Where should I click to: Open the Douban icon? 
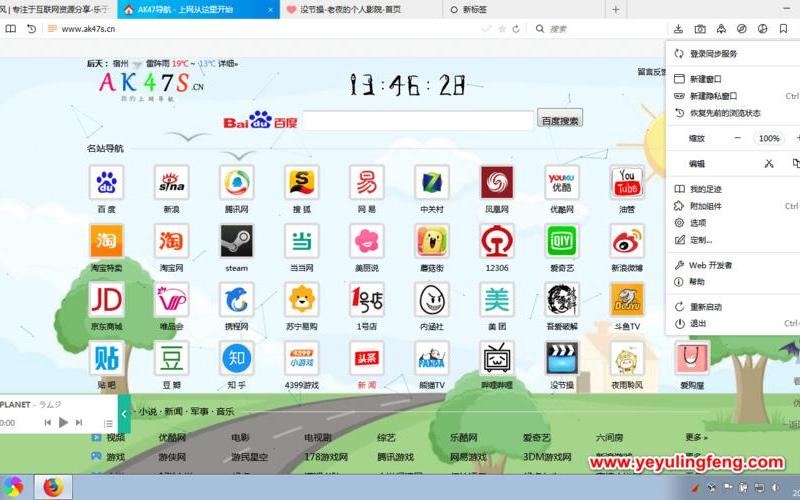point(171,358)
